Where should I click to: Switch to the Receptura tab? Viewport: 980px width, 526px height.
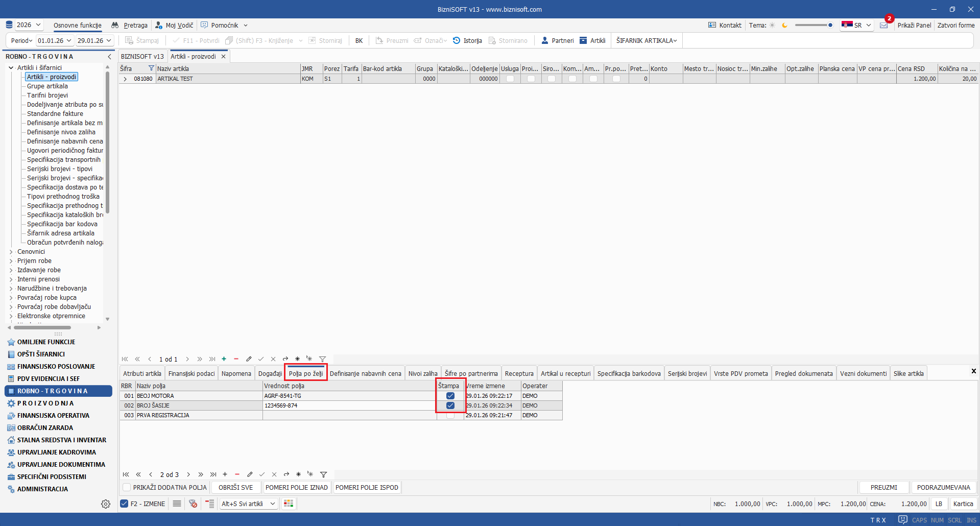point(519,373)
